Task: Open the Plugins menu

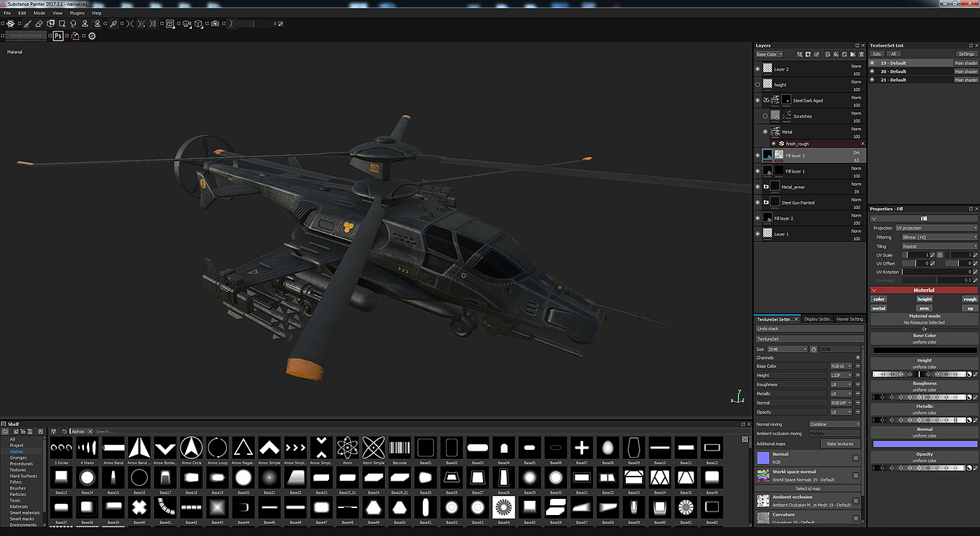Action: pos(77,13)
